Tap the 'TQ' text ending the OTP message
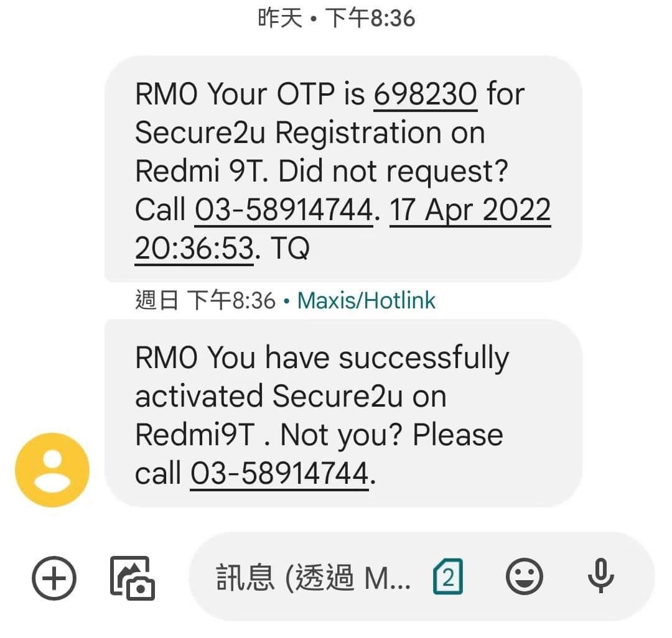The image size is (672, 638). (x=290, y=249)
